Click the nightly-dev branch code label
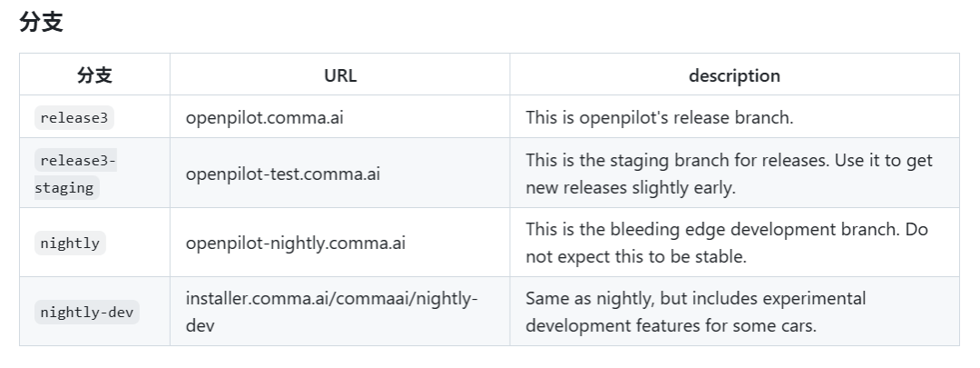 tap(87, 312)
